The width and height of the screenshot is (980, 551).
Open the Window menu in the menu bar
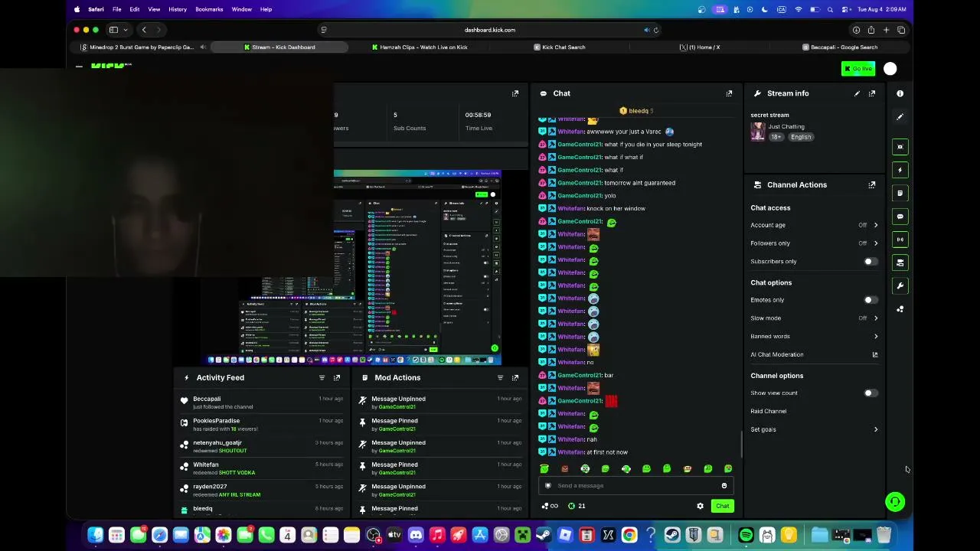(241, 9)
